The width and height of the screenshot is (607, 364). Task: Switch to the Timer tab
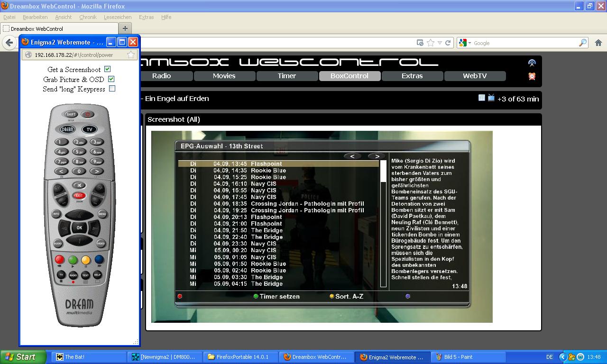(286, 76)
